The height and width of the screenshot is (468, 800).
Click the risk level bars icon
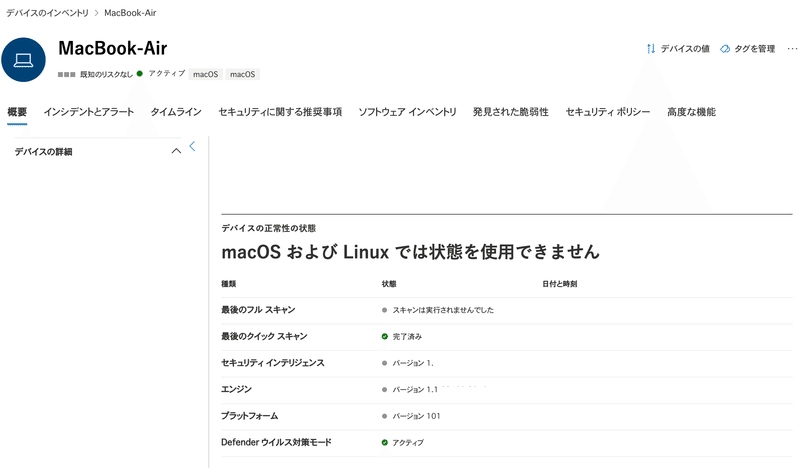[66, 75]
